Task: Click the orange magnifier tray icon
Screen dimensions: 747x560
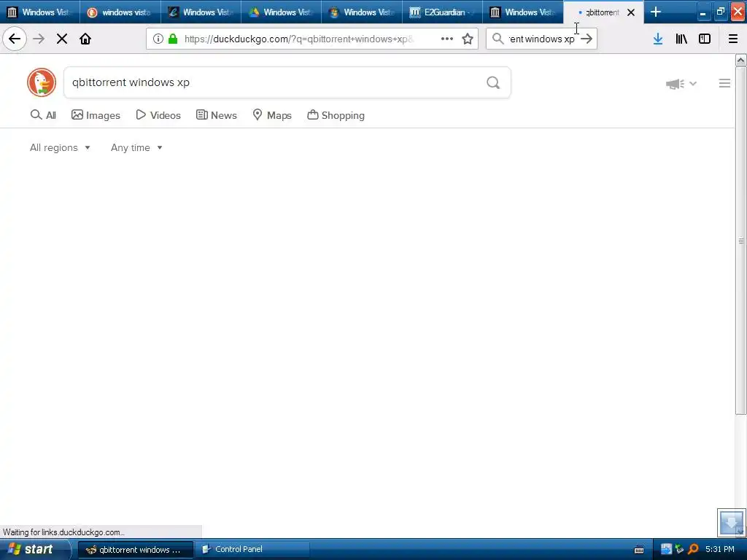Action: coord(694,550)
